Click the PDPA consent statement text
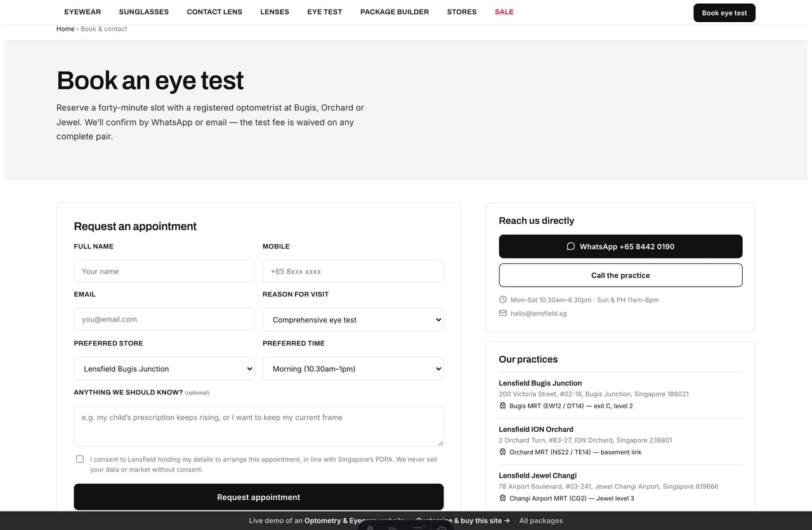 coord(264,464)
